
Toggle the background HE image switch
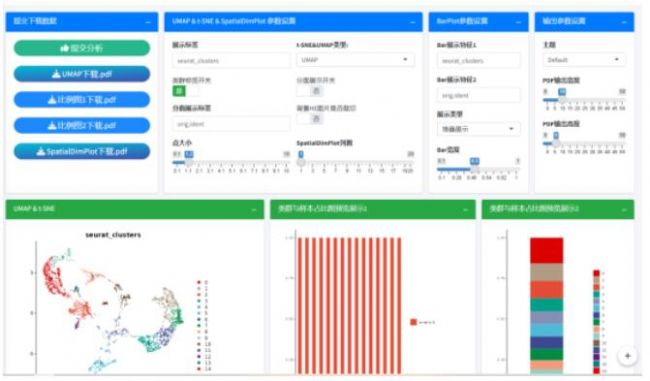pyautogui.click(x=310, y=119)
